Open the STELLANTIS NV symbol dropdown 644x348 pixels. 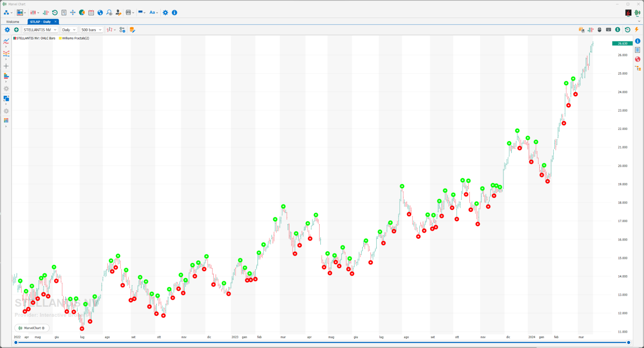(40, 30)
